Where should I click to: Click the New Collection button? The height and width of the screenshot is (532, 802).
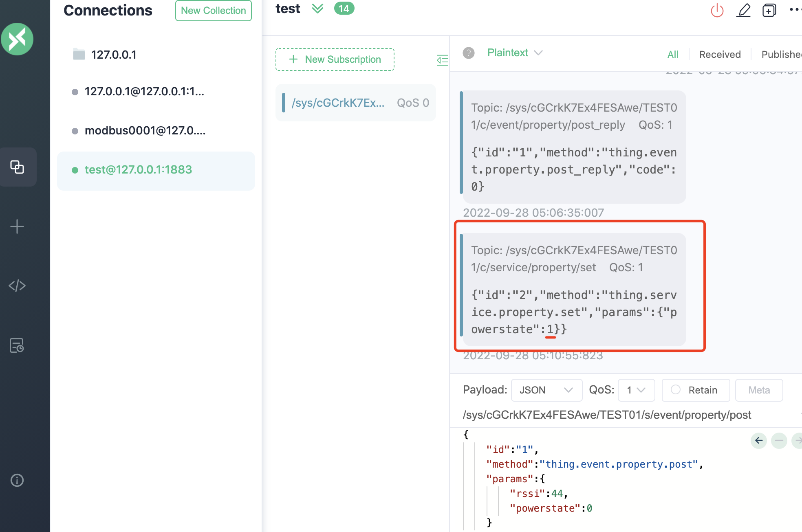213,11
